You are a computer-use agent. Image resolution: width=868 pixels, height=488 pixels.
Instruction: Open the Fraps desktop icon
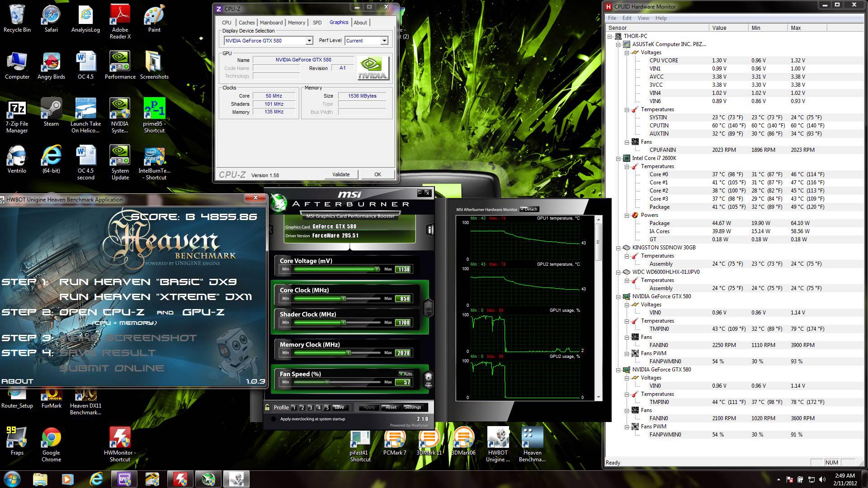tap(17, 441)
